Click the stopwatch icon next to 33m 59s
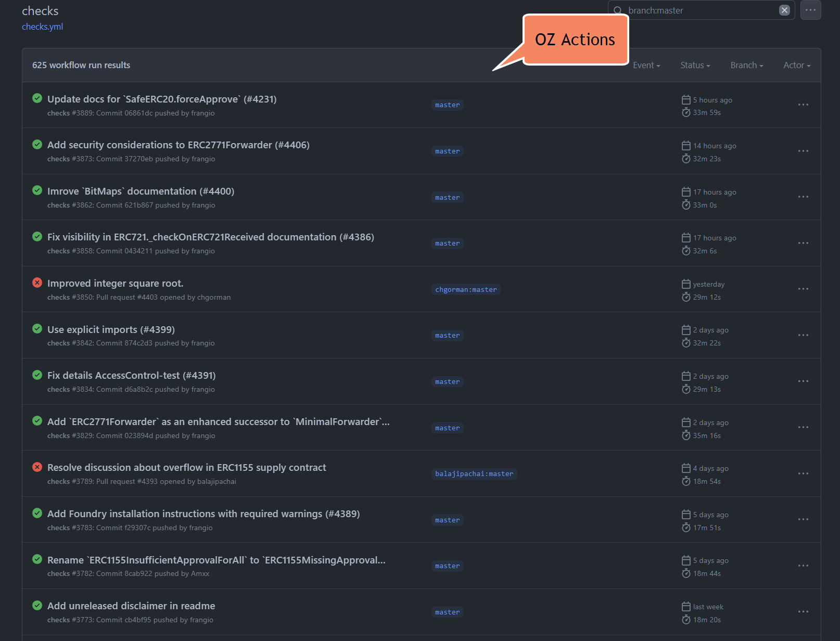 tap(685, 112)
